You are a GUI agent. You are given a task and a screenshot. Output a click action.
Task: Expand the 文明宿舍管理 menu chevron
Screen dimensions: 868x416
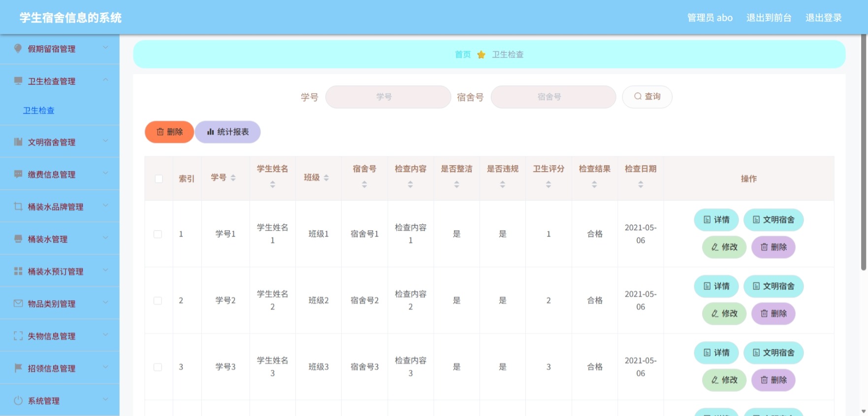click(x=105, y=141)
